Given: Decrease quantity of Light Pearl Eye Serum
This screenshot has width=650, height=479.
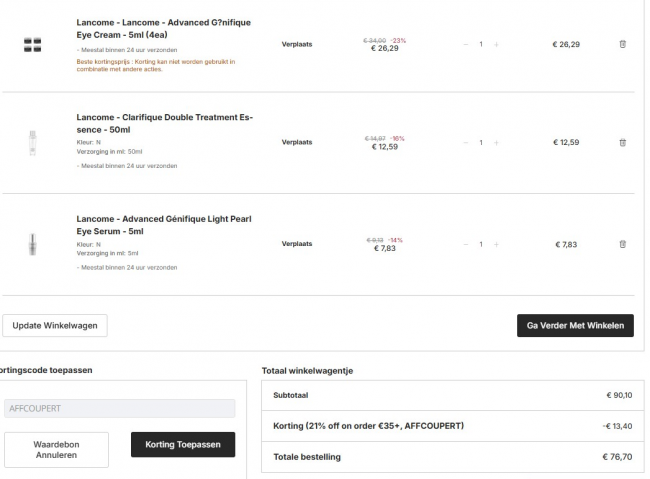Looking at the screenshot, I should [x=465, y=244].
